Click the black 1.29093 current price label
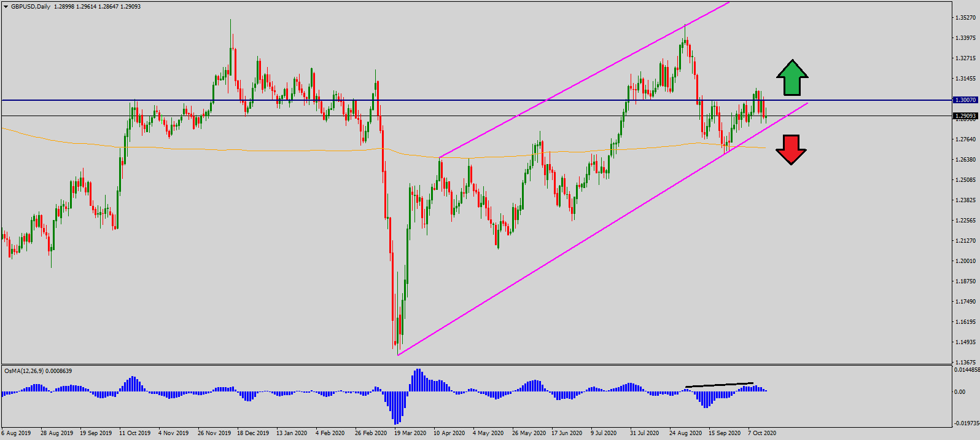Screen dimensions: 980x440 (x=965, y=116)
